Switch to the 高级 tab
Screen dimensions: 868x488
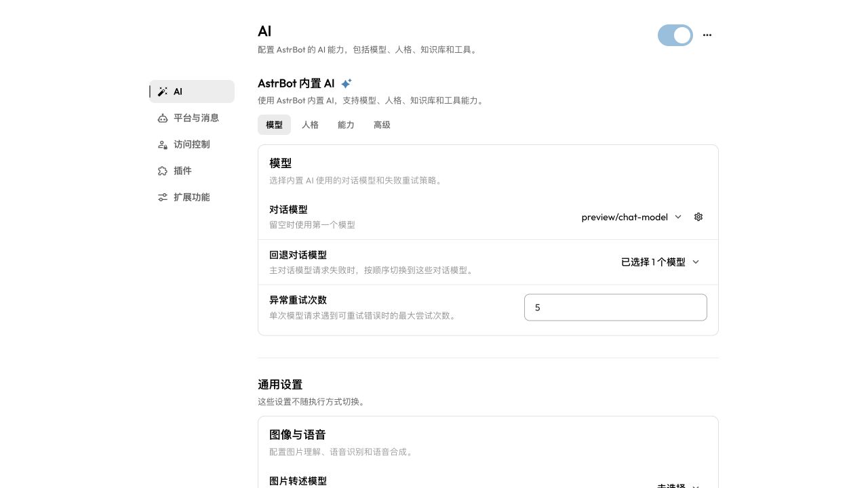point(382,125)
